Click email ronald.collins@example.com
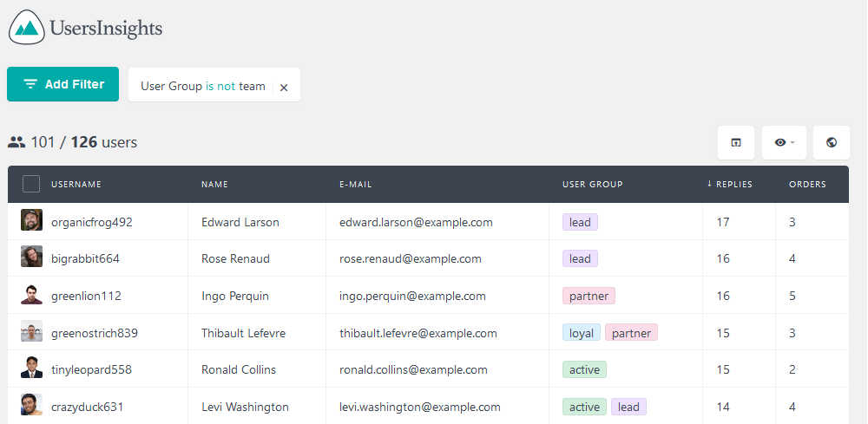The height and width of the screenshot is (424, 868). (x=413, y=370)
